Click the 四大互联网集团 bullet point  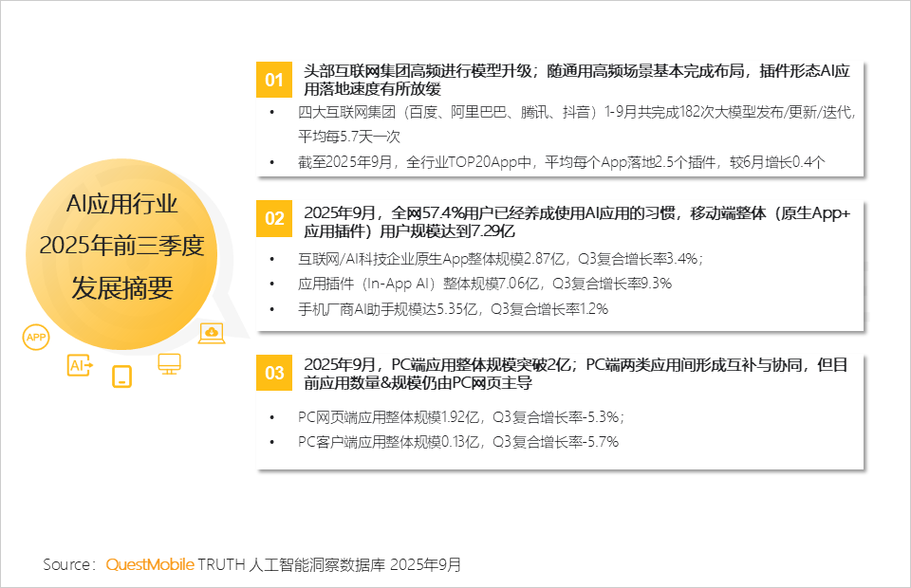coord(575,124)
